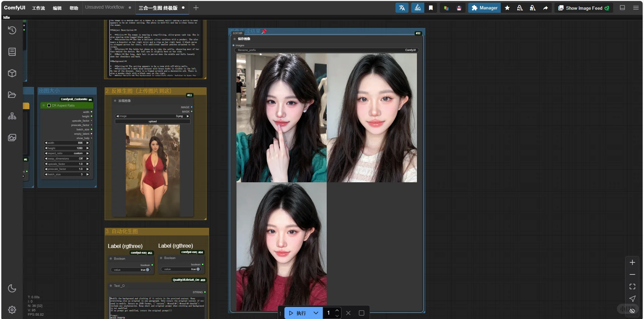The image size is (644, 319).
Task: Toggle swap_dimensions Off setting
Action: pyautogui.click(x=67, y=158)
